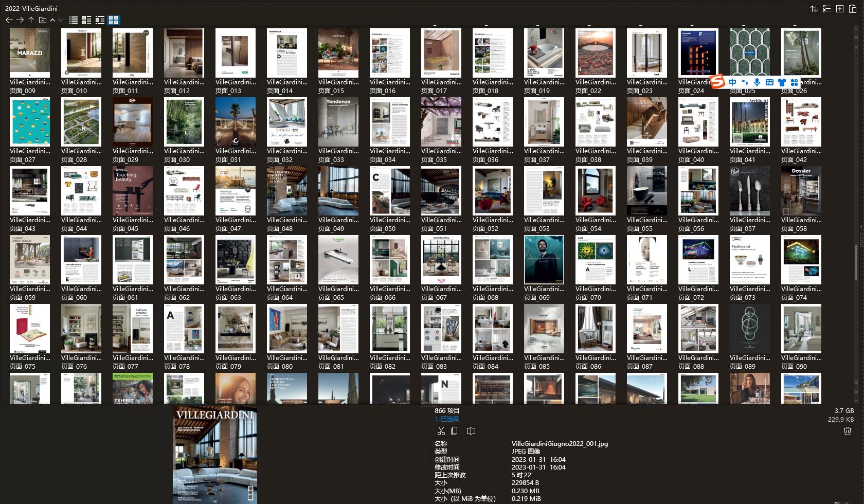
Task: Open the folder path dropdown icon
Action: coord(42,20)
